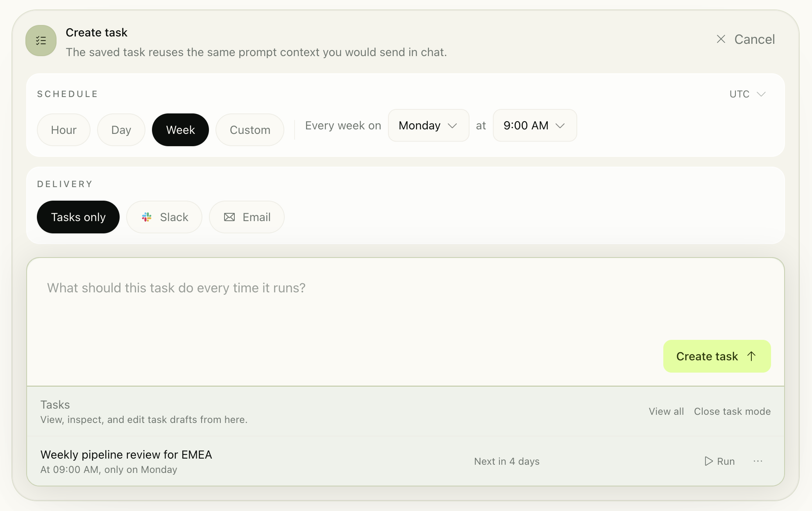
Task: Choose Slack delivery option
Action: click(164, 217)
